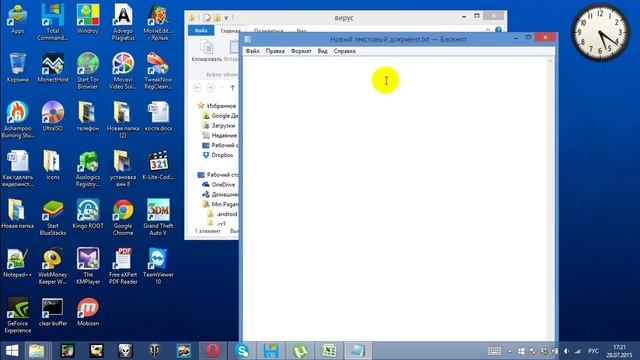Open The KMPlayer desktop icon
This screenshot has height=360, width=640.
click(88, 266)
